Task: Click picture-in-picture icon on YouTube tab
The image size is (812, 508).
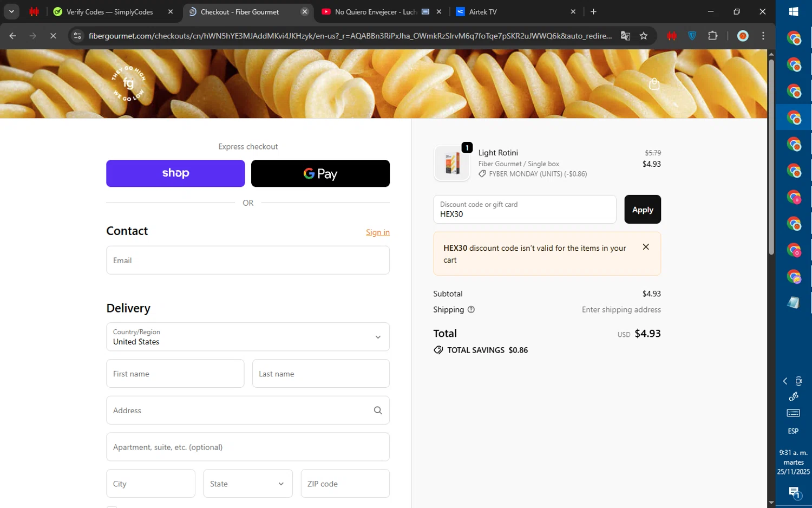Action: (x=425, y=11)
